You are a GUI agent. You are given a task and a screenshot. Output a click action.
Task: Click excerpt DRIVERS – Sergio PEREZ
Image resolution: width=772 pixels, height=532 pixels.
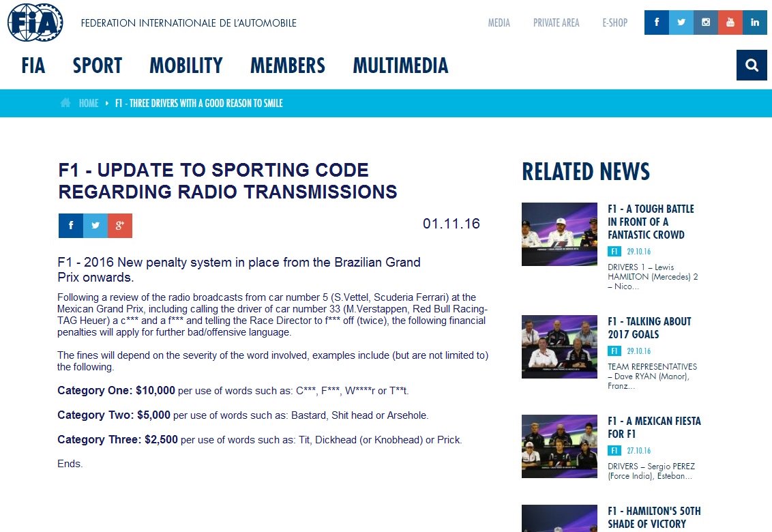[651, 471]
